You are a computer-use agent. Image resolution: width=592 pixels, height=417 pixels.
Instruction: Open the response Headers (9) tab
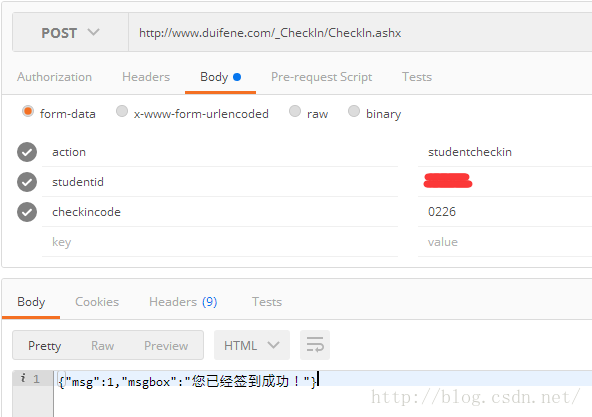(x=183, y=302)
